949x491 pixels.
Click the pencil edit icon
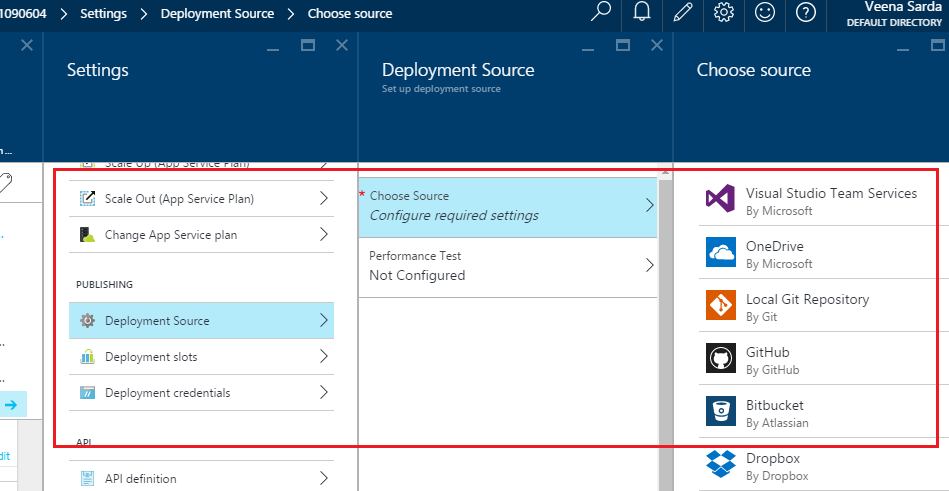point(683,13)
